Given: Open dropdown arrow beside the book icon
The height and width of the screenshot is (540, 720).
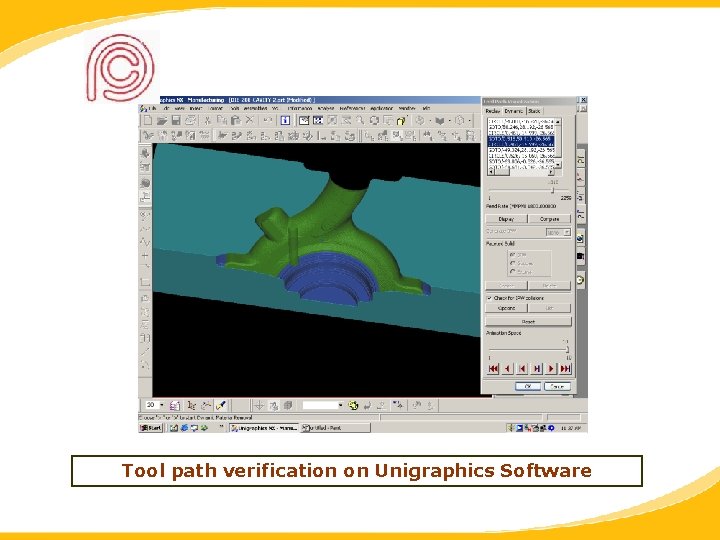Looking at the screenshot, I should click(x=450, y=121).
